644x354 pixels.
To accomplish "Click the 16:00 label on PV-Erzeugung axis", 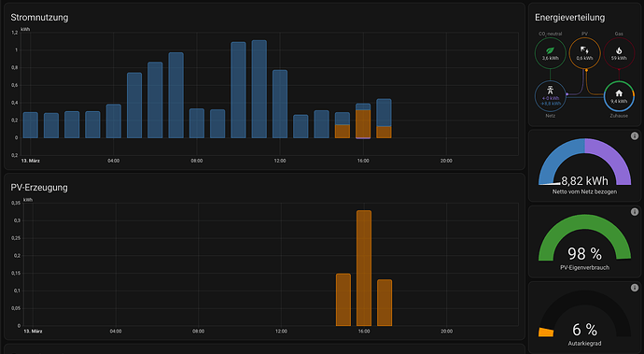I will tap(364, 331).
